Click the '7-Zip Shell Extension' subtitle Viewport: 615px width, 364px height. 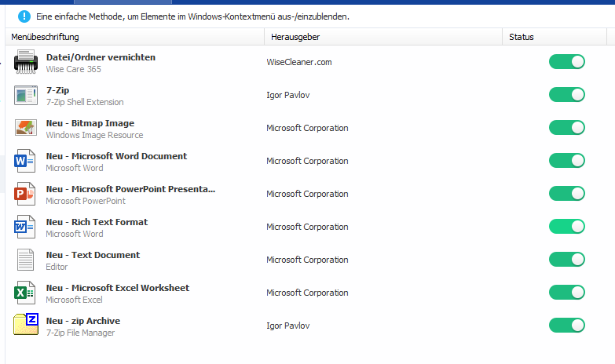pyautogui.click(x=85, y=102)
